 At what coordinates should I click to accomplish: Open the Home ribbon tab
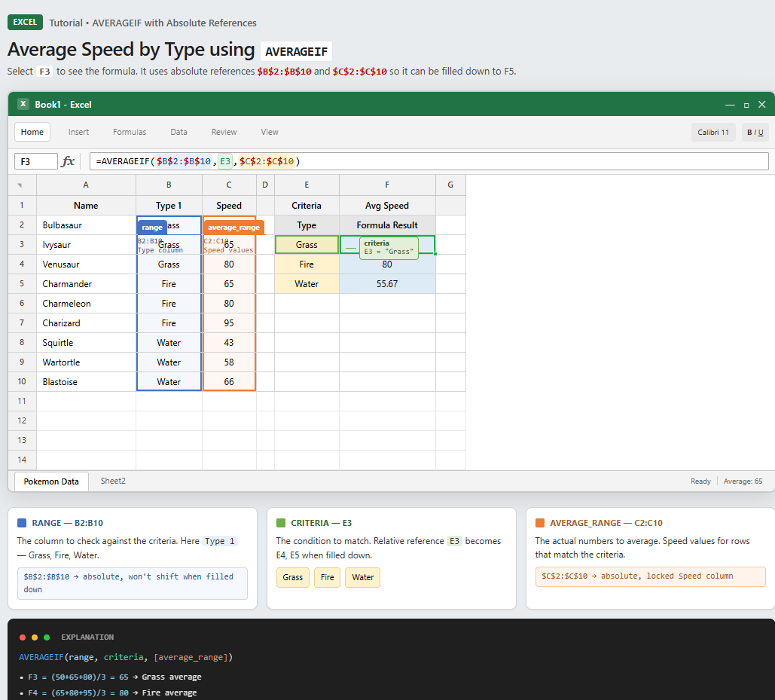[32, 132]
